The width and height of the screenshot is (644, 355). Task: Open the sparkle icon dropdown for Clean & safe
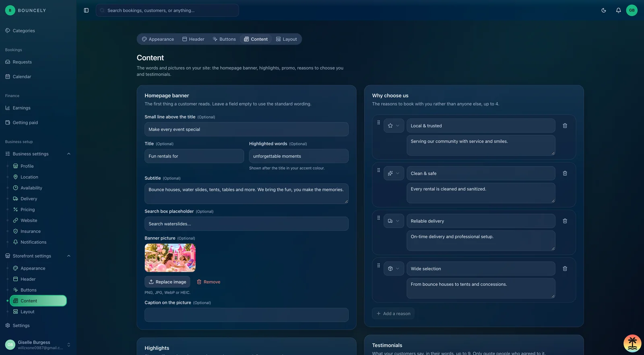coord(394,173)
